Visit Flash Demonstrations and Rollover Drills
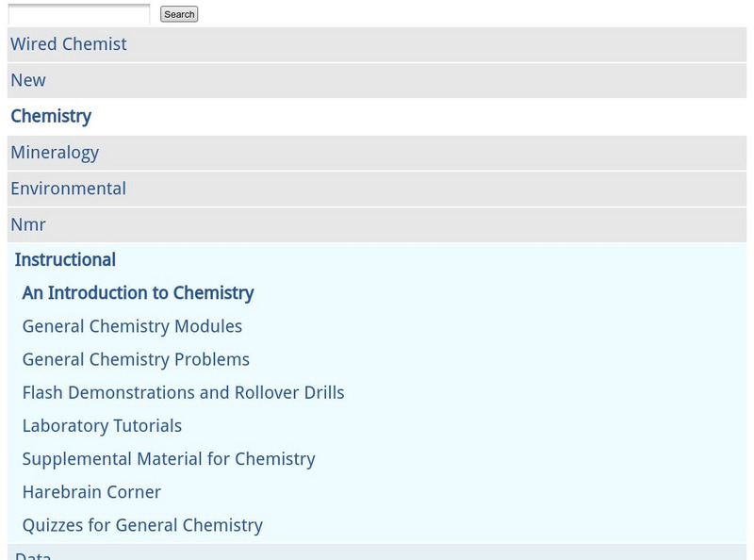 click(x=183, y=392)
